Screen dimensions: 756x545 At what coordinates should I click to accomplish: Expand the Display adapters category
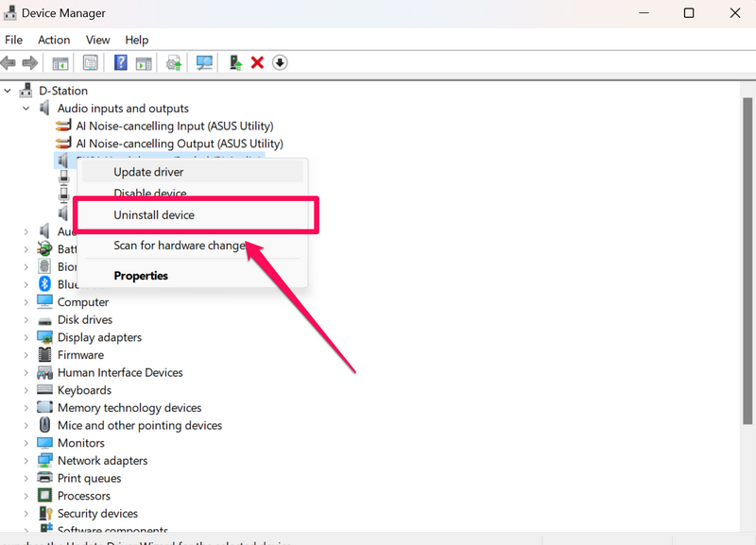click(x=26, y=337)
